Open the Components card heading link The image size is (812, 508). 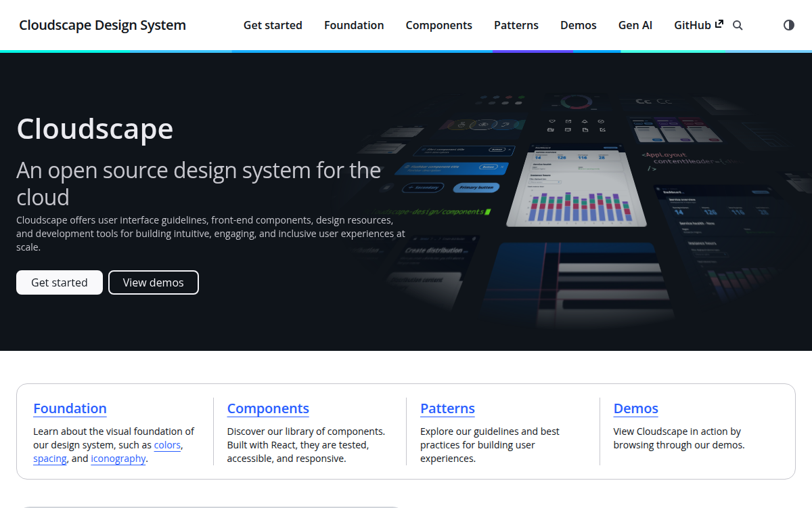point(268,408)
